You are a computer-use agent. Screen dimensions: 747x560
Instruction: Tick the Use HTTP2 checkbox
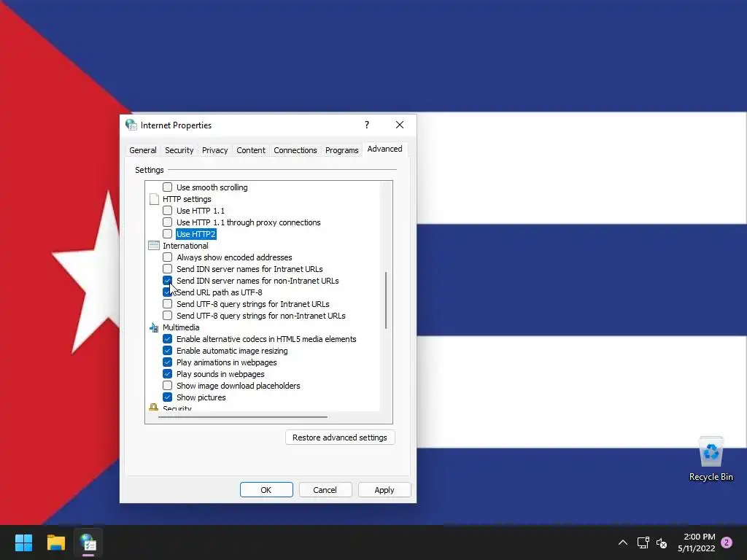click(167, 234)
